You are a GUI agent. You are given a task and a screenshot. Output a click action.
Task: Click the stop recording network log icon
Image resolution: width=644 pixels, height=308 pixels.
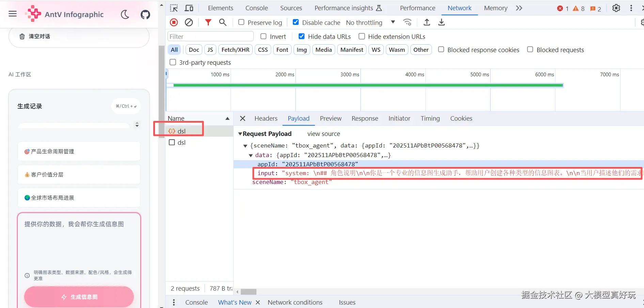coord(174,22)
